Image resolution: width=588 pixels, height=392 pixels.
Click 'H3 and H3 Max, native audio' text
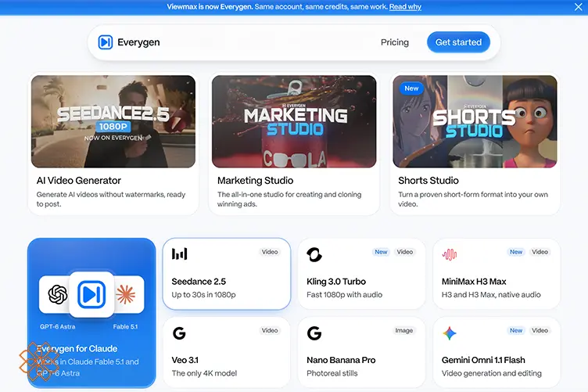[x=491, y=295]
